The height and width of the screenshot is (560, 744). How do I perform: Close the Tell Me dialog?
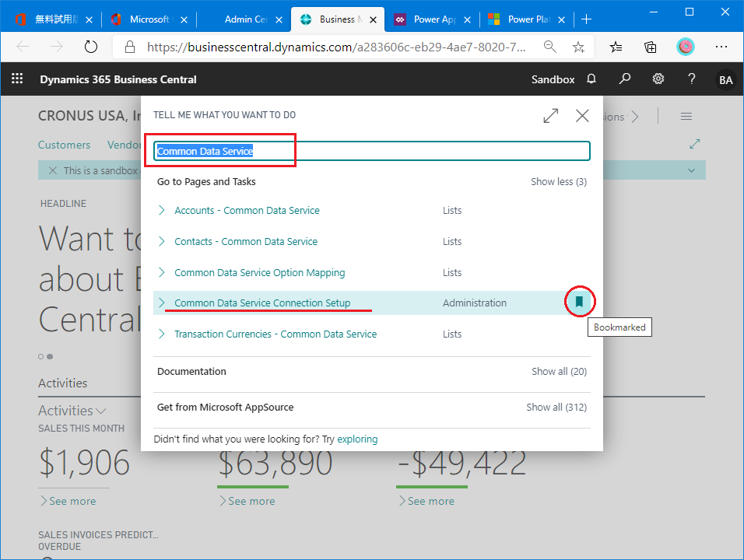pos(582,116)
